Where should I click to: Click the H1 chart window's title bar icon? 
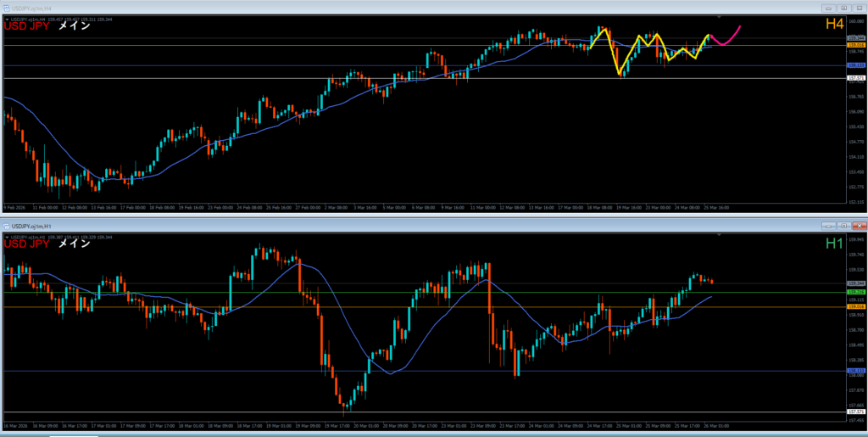pos(6,227)
